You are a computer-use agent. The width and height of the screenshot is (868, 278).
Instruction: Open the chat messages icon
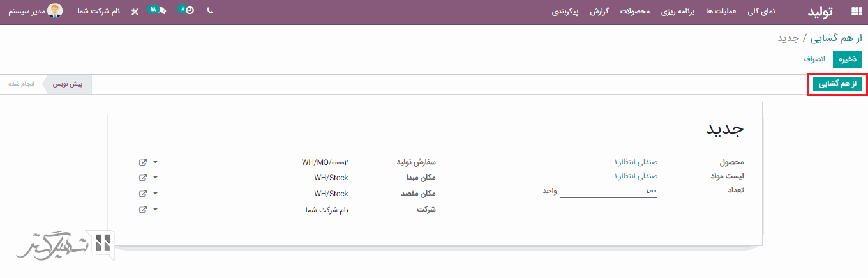161,11
